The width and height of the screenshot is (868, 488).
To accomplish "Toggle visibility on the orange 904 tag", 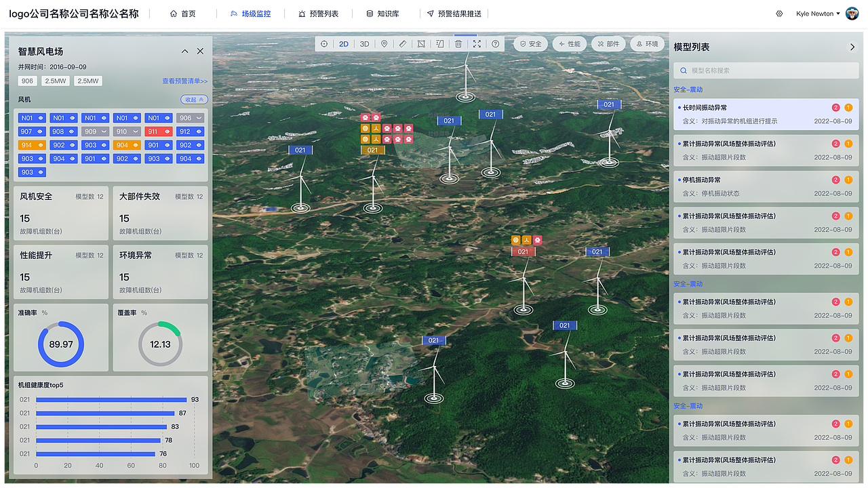I will [135, 145].
